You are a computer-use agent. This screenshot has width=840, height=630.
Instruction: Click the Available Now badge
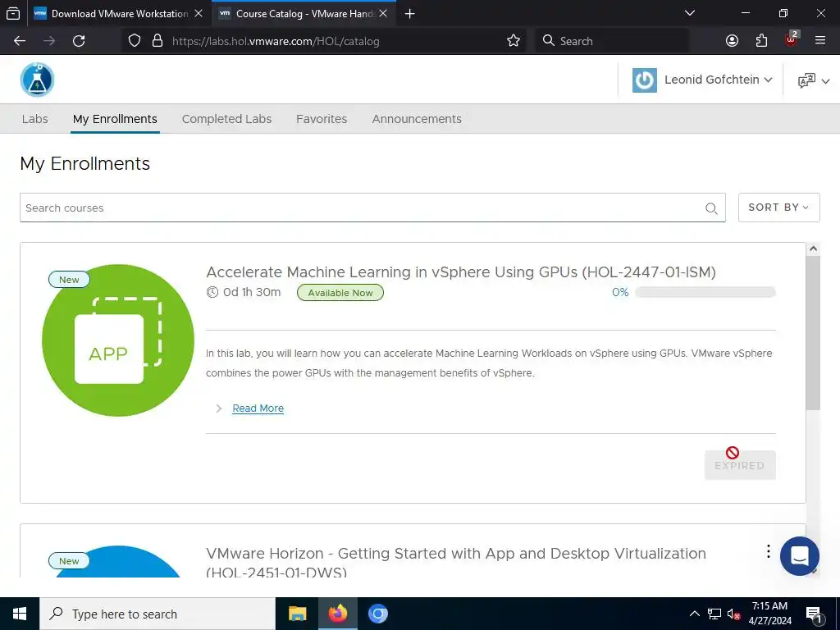[x=340, y=293]
